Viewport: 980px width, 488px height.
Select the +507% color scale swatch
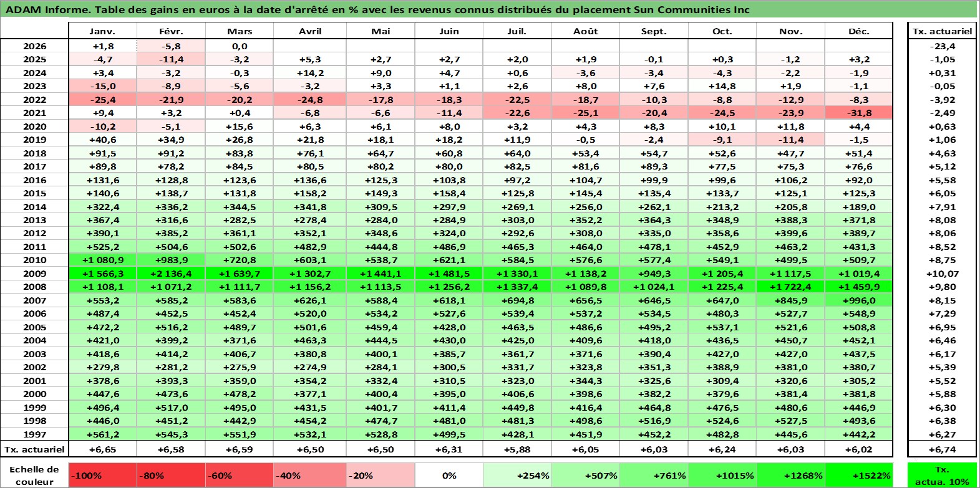[x=586, y=476]
